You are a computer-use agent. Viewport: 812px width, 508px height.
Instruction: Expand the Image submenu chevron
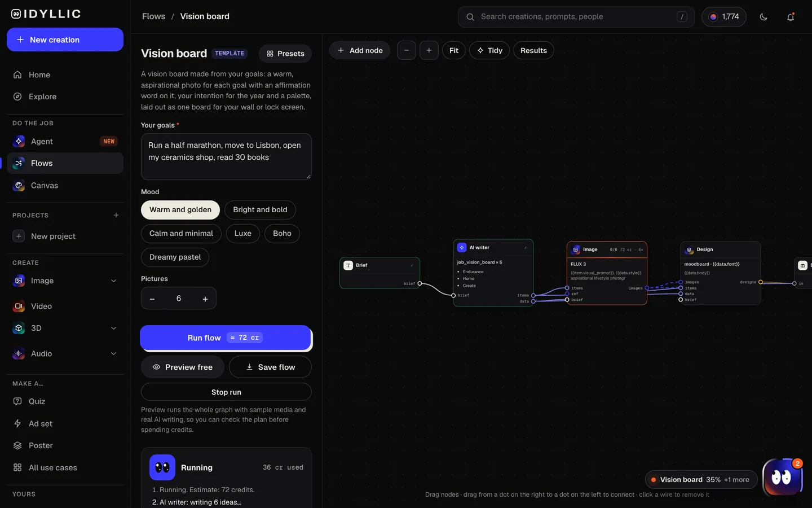(114, 281)
